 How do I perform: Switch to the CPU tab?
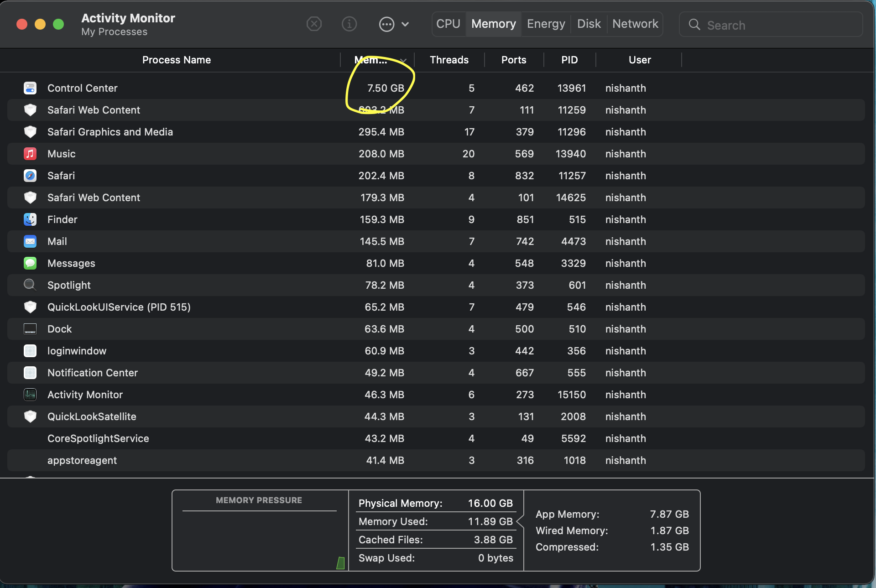tap(448, 24)
